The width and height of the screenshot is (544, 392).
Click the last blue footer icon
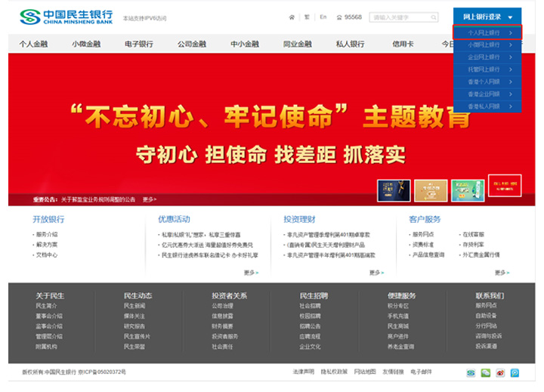click(514, 372)
